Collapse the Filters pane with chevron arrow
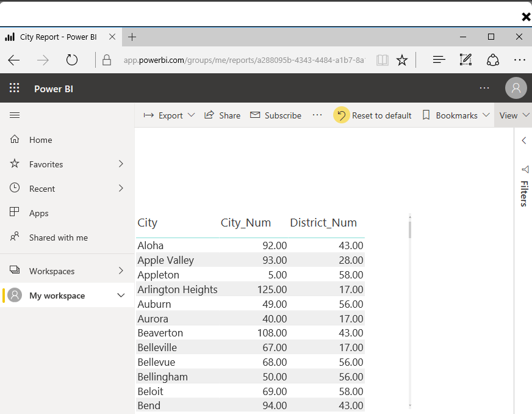 point(523,140)
